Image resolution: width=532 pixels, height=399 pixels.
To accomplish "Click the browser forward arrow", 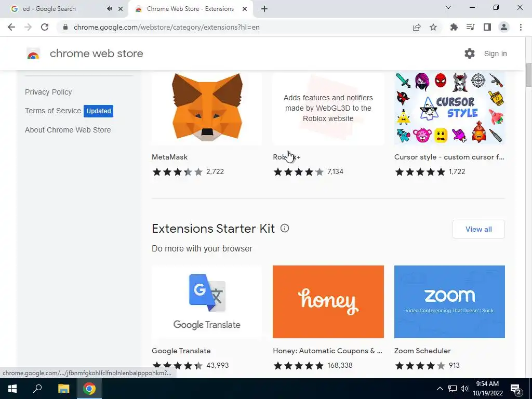I will tap(28, 27).
